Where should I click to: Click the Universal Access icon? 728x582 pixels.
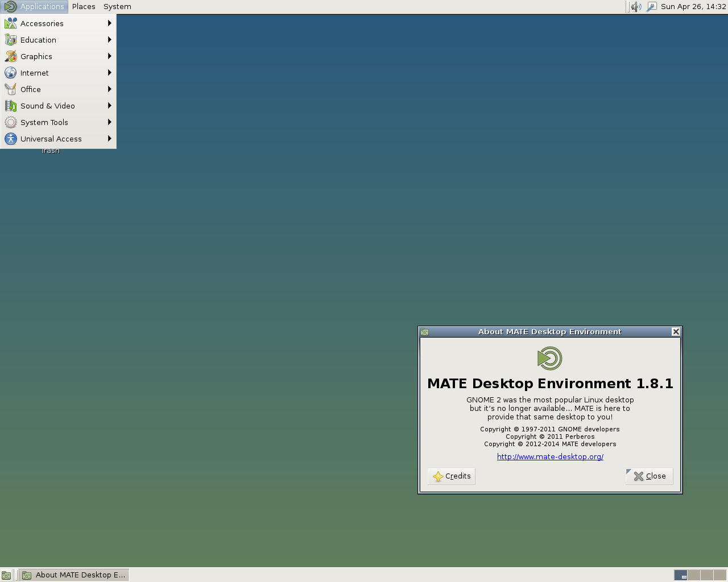click(x=11, y=139)
